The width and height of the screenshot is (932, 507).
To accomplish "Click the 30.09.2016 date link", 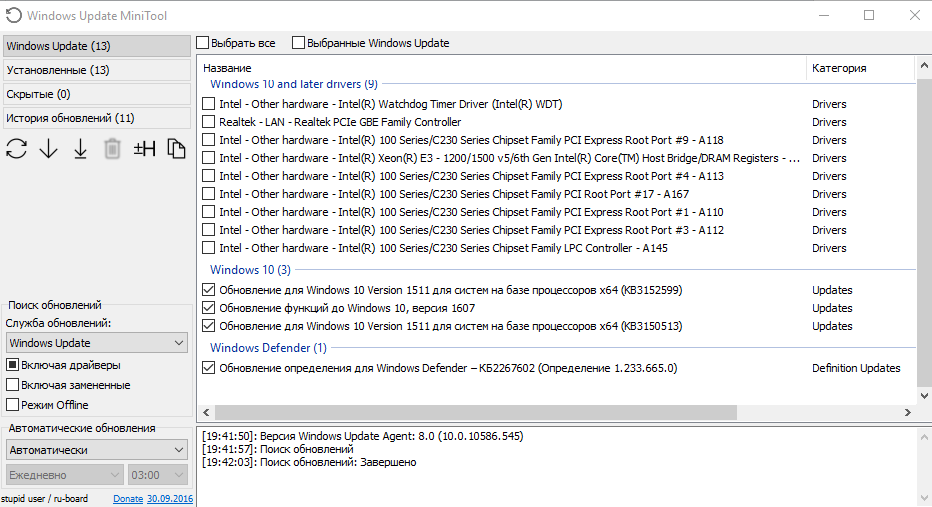I will pos(170,498).
